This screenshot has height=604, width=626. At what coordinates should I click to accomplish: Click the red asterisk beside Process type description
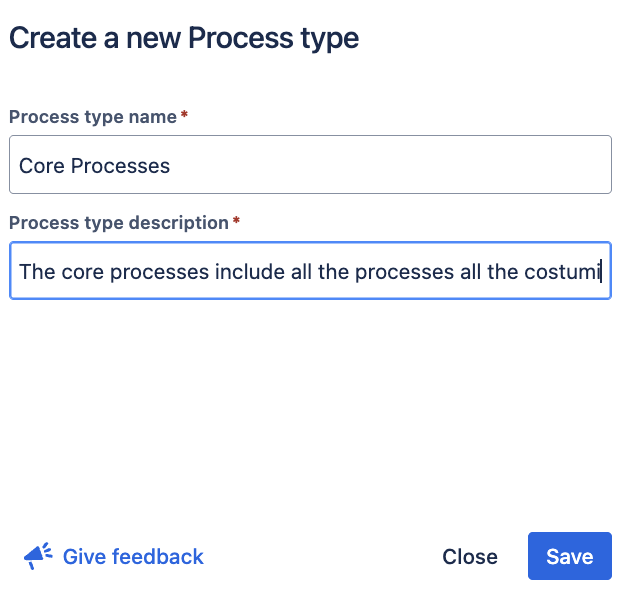coord(236,222)
